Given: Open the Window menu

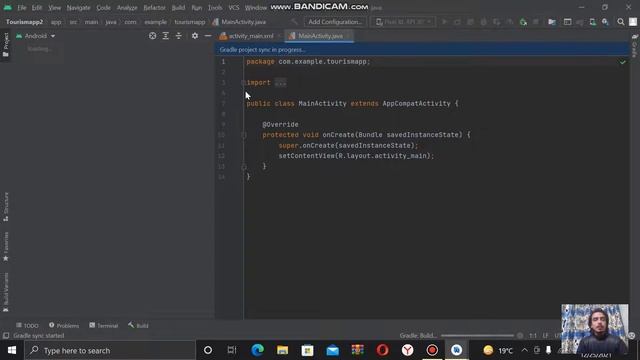Looking at the screenshot, I should [256, 8].
